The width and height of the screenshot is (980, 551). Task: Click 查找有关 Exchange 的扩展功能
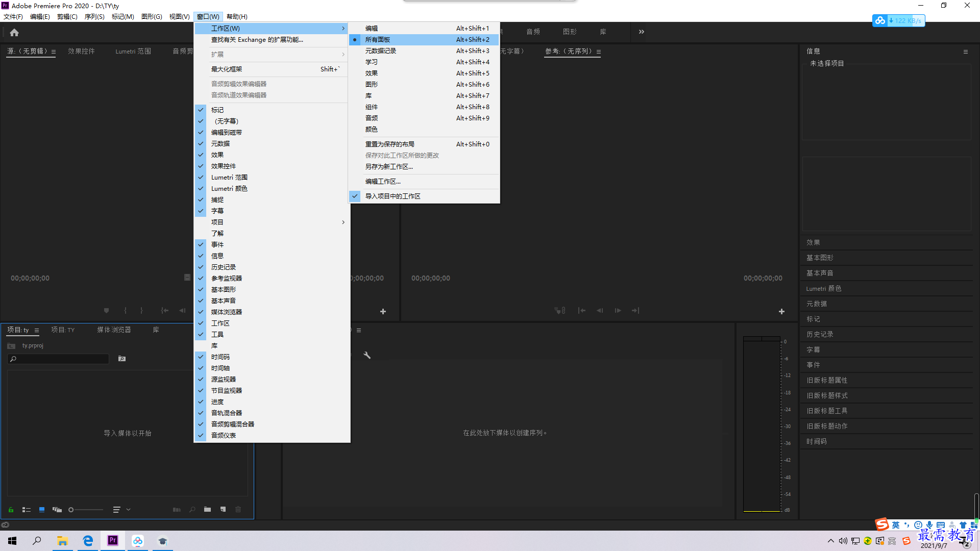click(272, 39)
